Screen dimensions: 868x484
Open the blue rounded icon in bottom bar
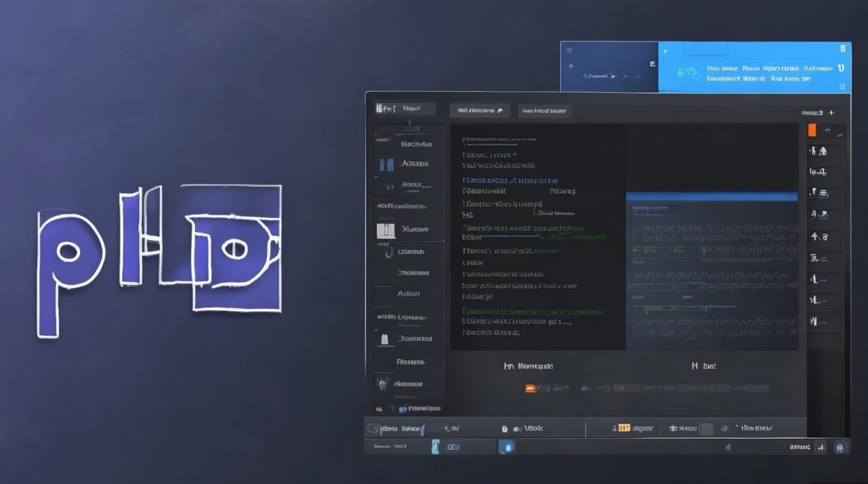508,447
